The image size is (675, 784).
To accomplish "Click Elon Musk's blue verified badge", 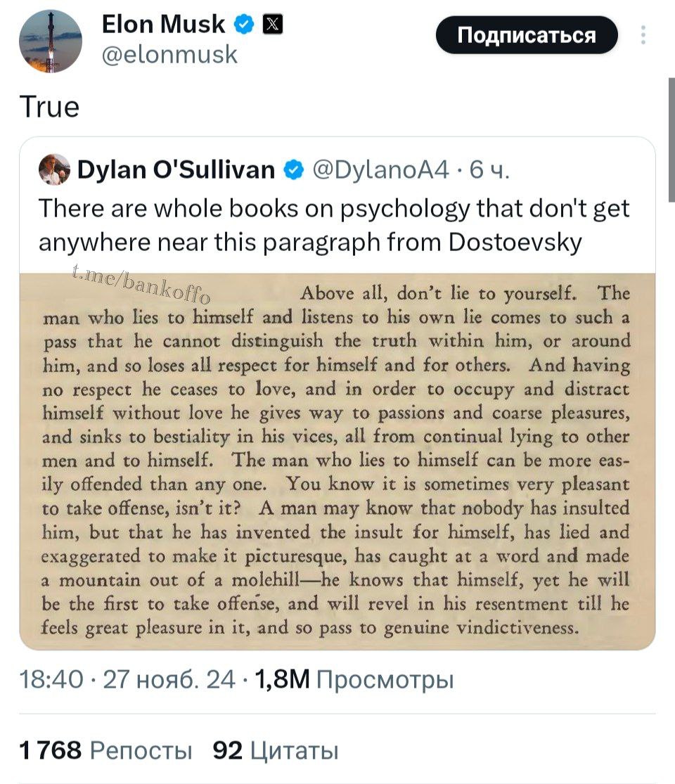I will tap(243, 23).
